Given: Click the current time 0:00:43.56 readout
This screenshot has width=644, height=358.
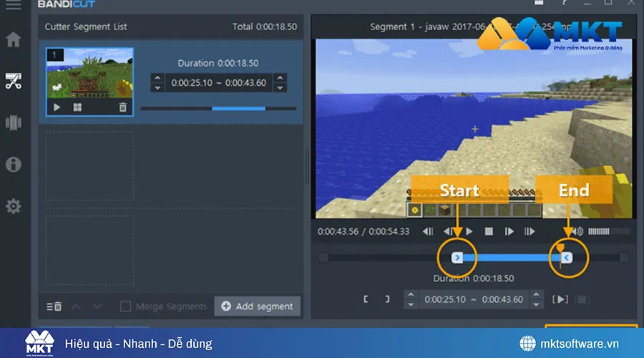Looking at the screenshot, I should tap(338, 231).
